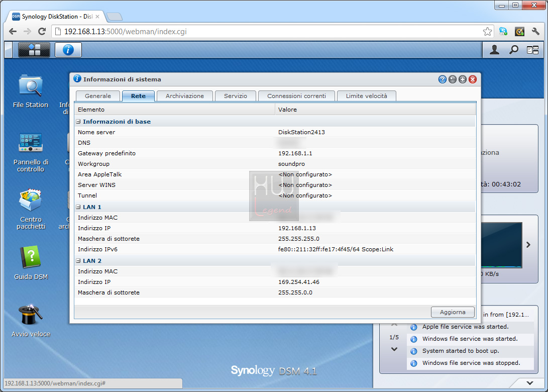Screen dimensions: 548x392
Task: Open the DSM main menu button
Action: coord(34,50)
